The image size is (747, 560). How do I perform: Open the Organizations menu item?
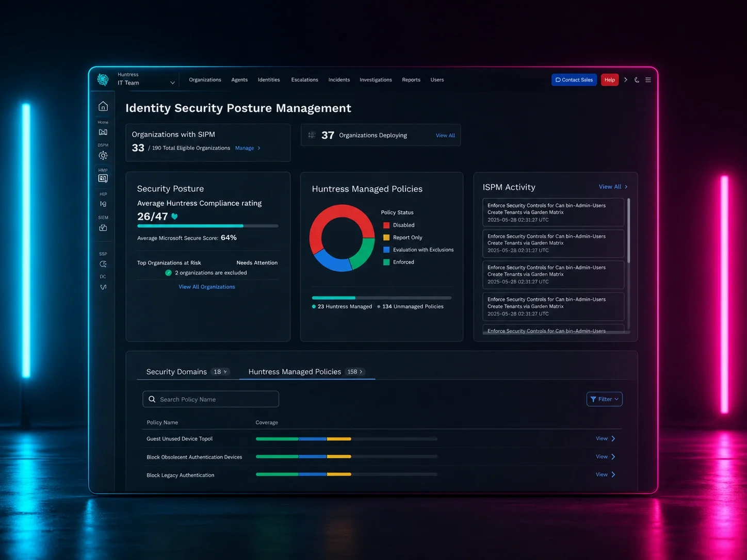point(205,80)
